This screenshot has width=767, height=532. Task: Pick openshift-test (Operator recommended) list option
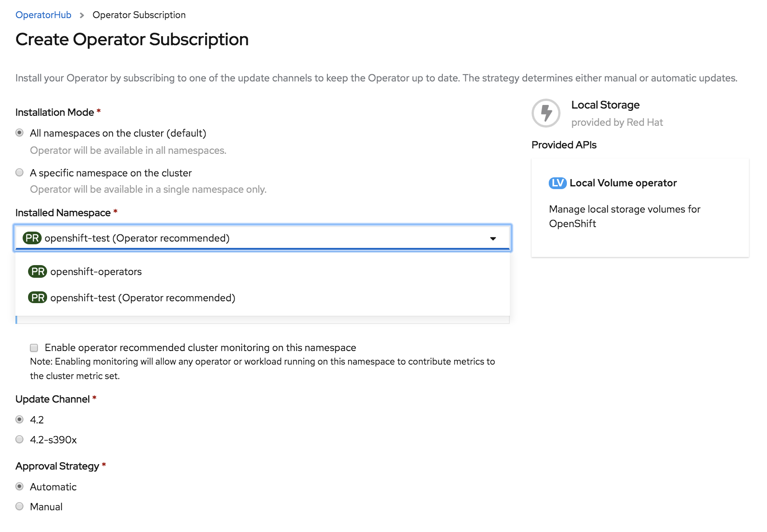pos(263,298)
